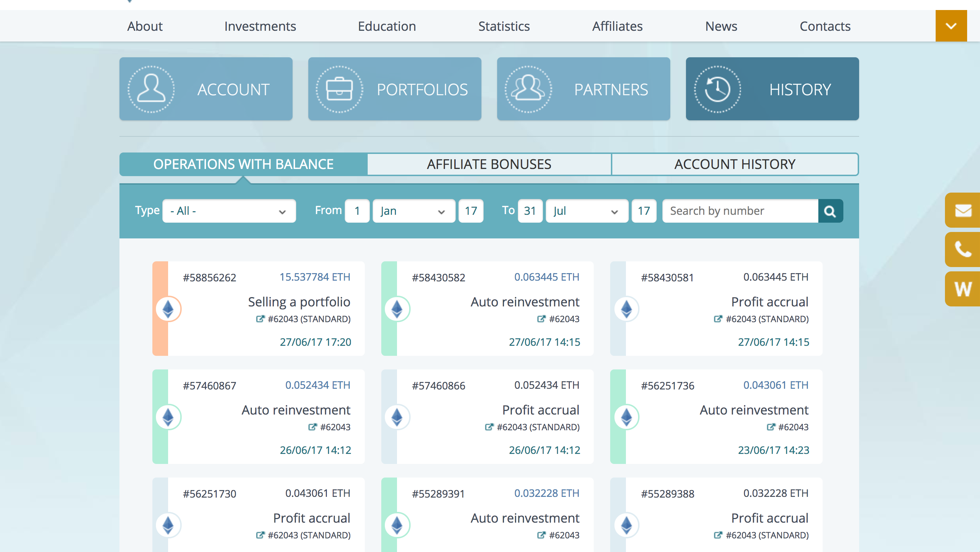Image resolution: width=980 pixels, height=552 pixels.
Task: Click the Selling a portfolio label
Action: tap(299, 302)
